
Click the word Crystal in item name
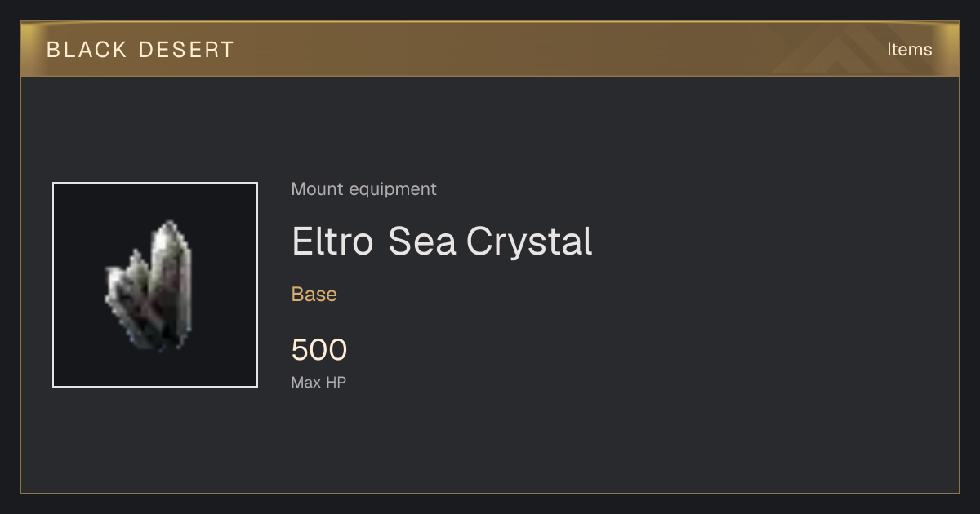pyautogui.click(x=529, y=242)
